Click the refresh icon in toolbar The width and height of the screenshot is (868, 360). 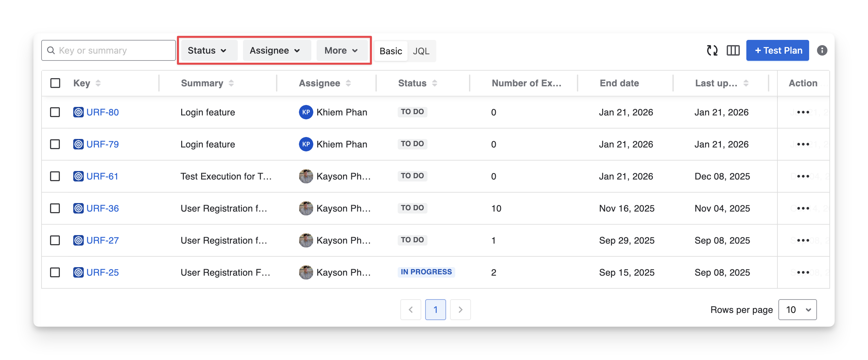tap(712, 50)
